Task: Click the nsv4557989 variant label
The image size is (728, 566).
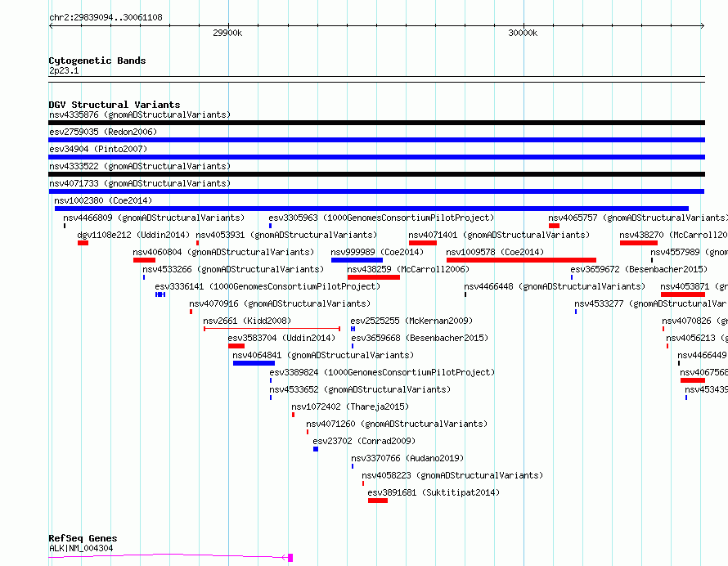Action: pyautogui.click(x=689, y=252)
